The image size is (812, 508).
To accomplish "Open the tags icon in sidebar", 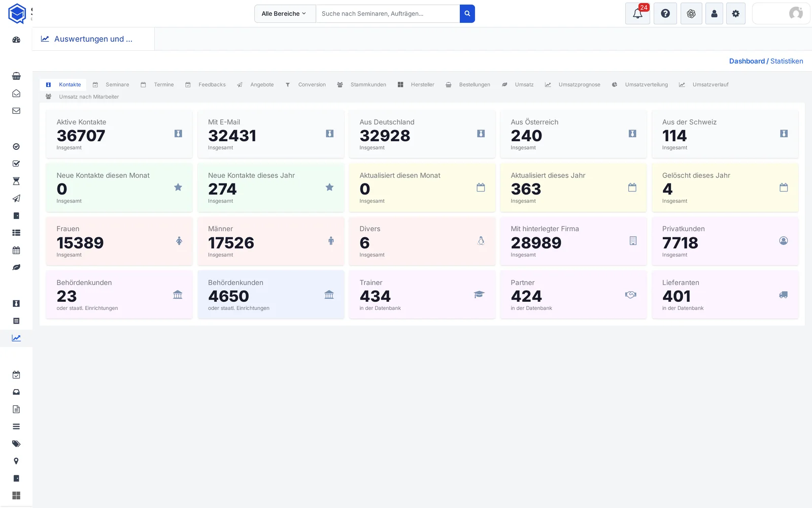I will click(16, 444).
